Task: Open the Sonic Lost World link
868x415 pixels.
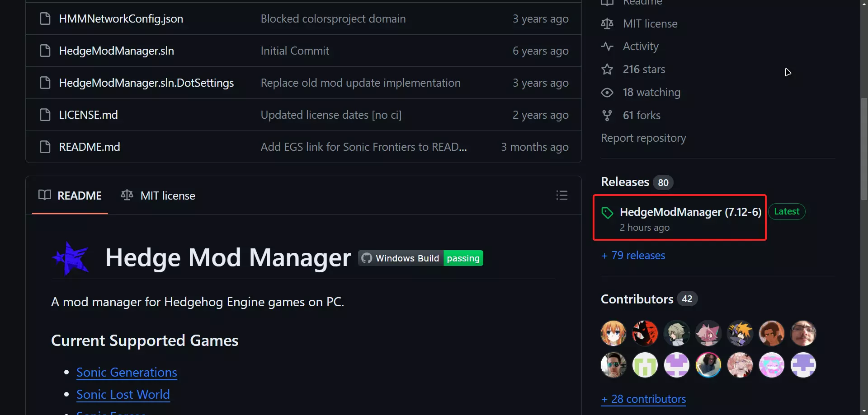Action: tap(123, 395)
